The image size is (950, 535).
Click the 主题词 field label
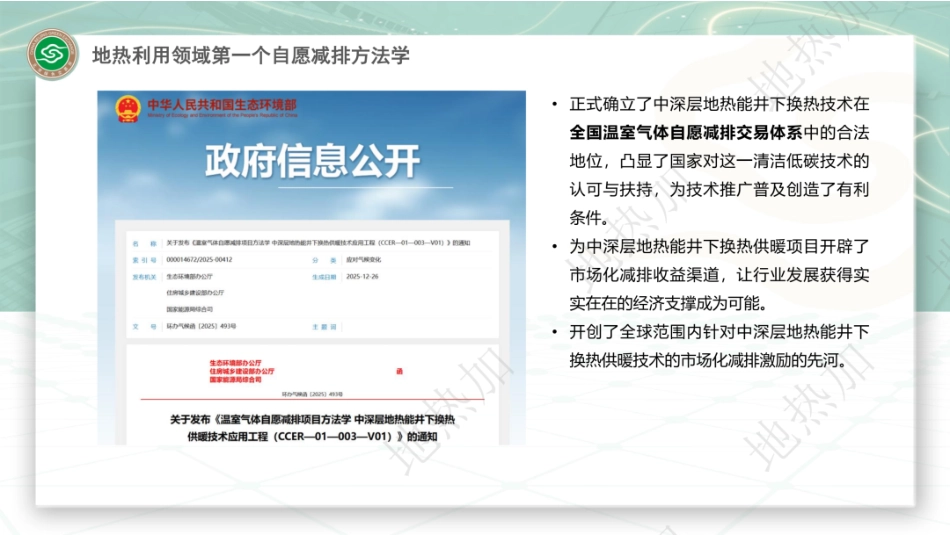(x=324, y=327)
